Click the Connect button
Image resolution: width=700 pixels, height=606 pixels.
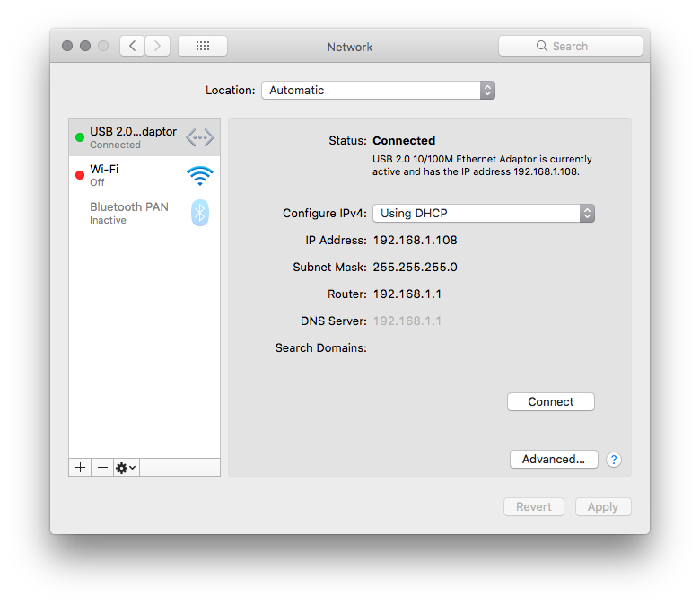(551, 402)
